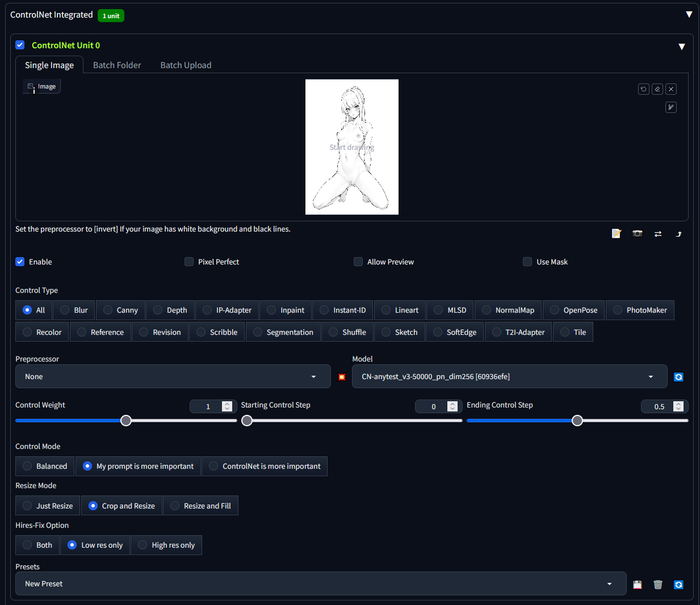Select Just Resize mode
This screenshot has width=700, height=605.
pyautogui.click(x=48, y=506)
